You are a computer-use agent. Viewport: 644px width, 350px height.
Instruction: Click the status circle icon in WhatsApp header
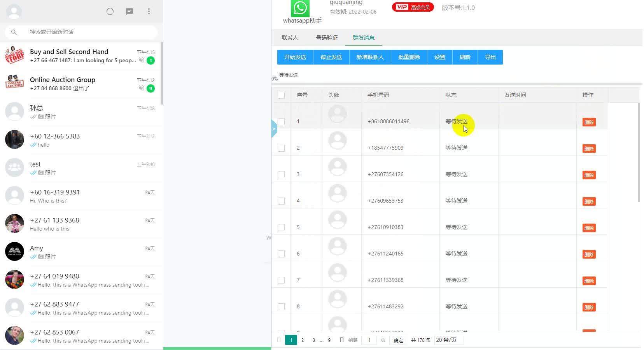[x=110, y=11]
